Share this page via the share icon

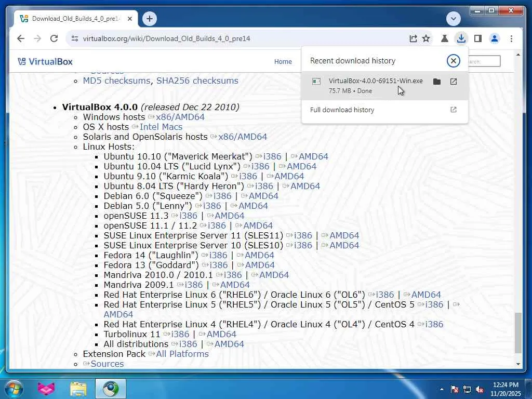413,38
